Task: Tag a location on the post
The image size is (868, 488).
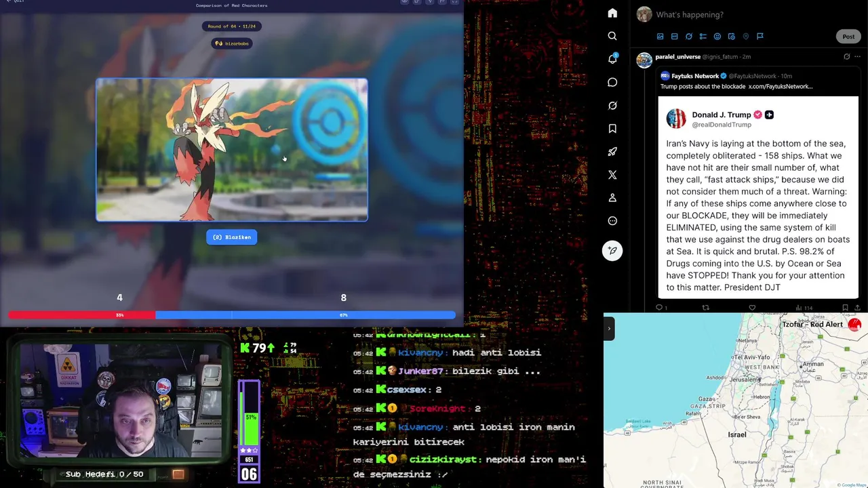Action: (745, 37)
